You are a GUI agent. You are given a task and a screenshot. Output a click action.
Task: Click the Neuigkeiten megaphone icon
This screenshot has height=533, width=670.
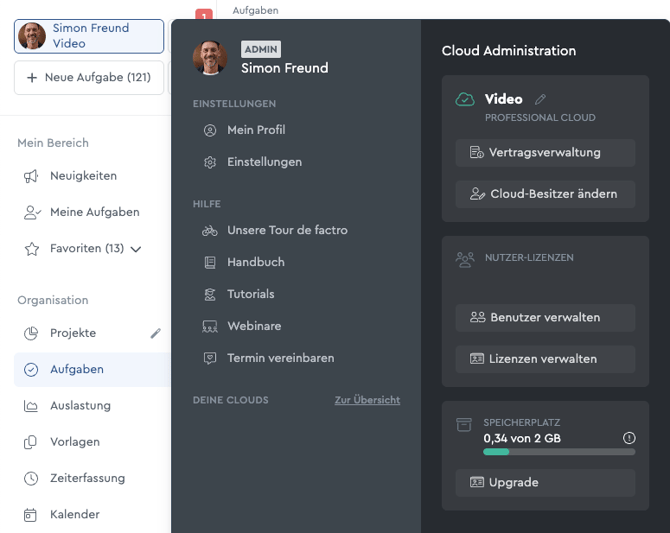point(31,176)
